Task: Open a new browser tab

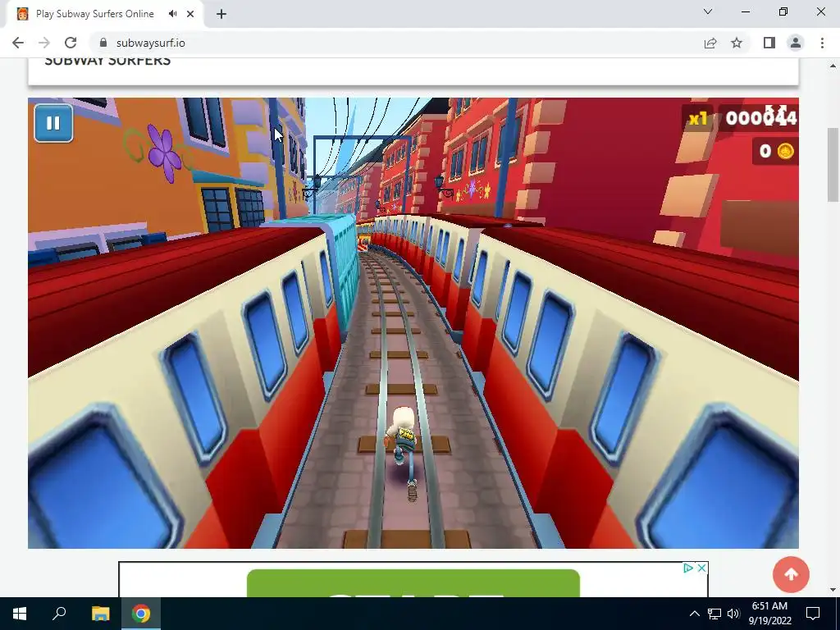Action: (x=221, y=14)
